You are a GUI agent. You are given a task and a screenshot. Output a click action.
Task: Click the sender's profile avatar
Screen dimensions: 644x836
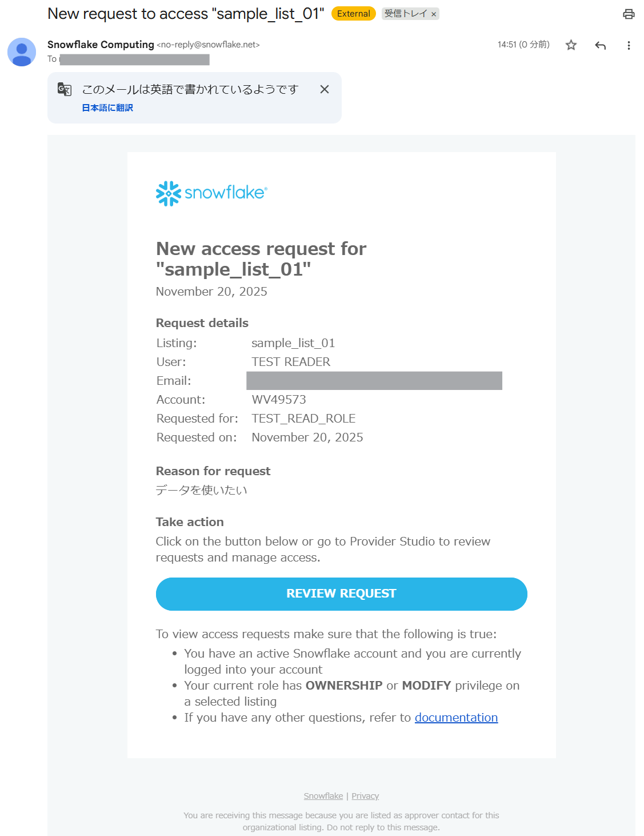(22, 52)
